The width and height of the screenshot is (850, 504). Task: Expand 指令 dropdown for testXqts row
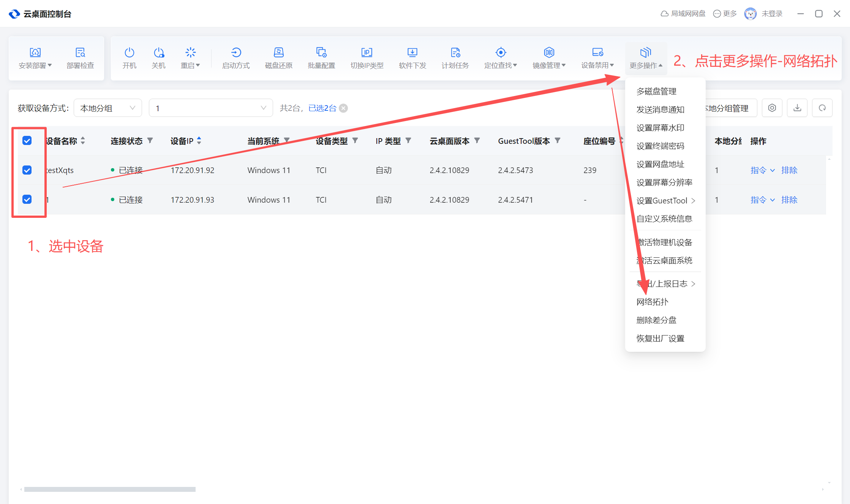(762, 170)
